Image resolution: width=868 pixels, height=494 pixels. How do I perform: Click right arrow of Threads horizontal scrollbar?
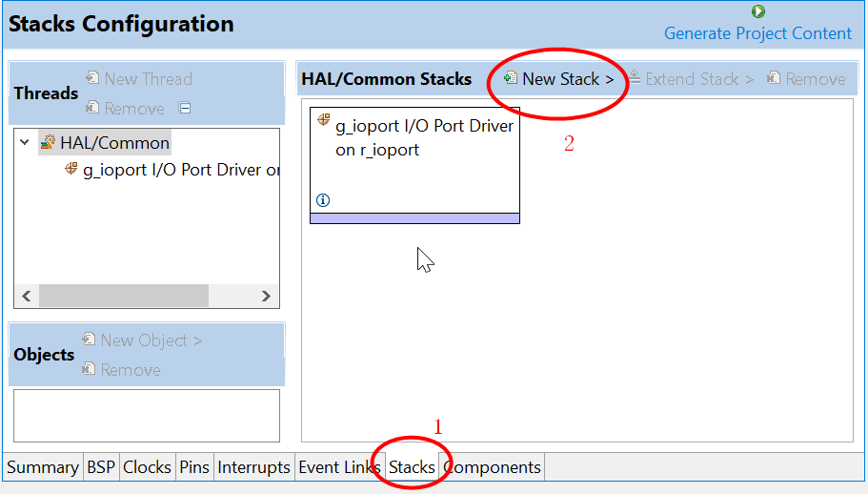point(266,297)
